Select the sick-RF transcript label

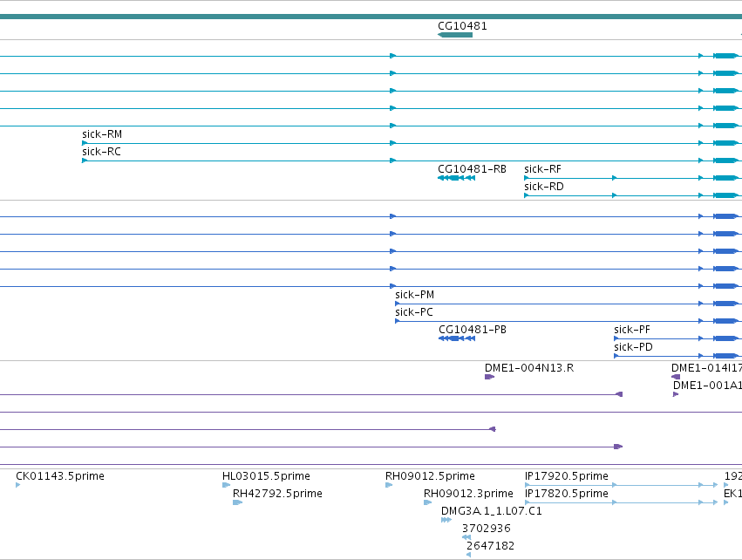543,169
